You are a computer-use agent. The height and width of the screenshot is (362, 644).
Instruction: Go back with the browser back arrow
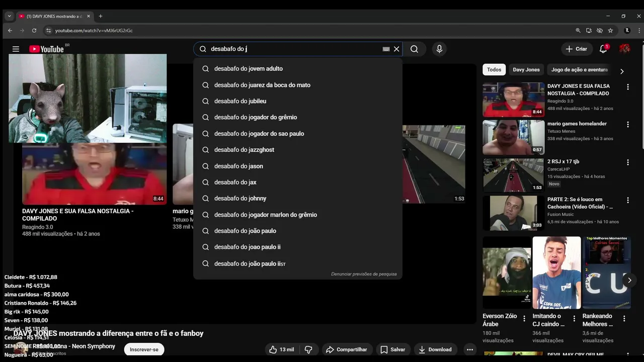(10, 30)
